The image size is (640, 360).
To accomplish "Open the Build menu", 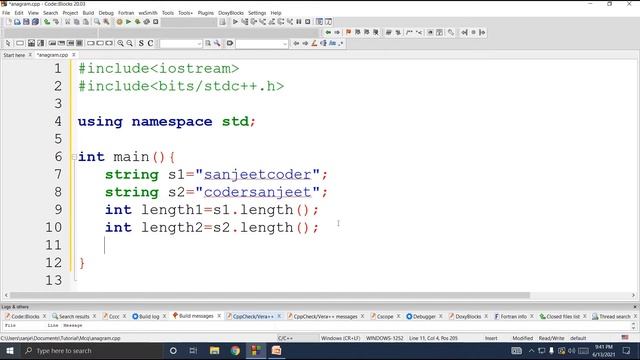I will coord(88,13).
